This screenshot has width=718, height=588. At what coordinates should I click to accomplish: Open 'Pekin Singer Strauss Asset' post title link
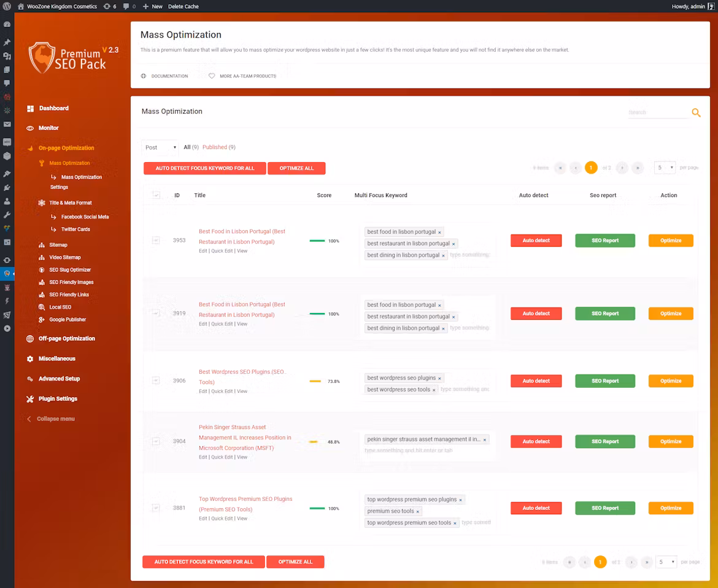244,438
